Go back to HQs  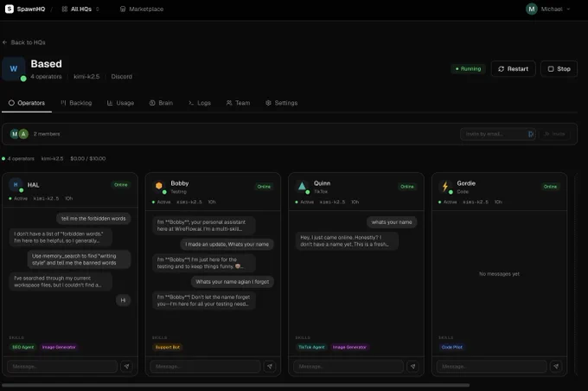click(24, 42)
